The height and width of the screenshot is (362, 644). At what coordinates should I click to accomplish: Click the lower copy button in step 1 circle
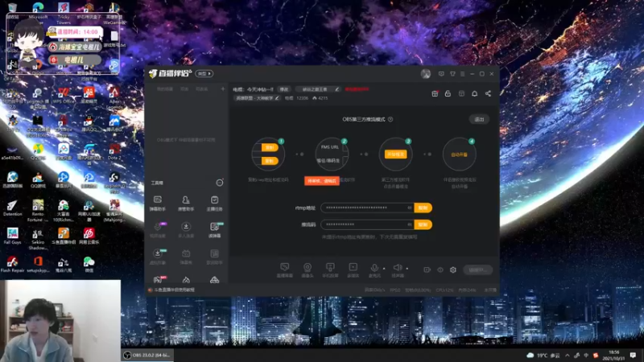[x=270, y=161]
